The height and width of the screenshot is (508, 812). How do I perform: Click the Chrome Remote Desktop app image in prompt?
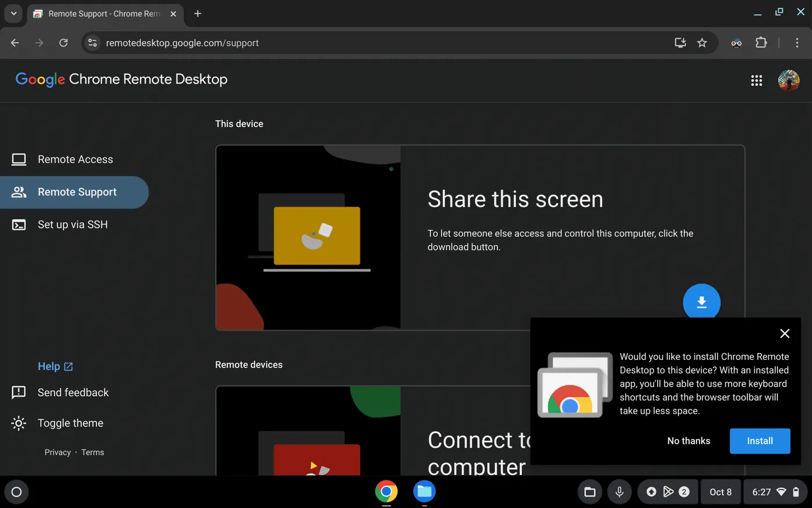tap(575, 384)
